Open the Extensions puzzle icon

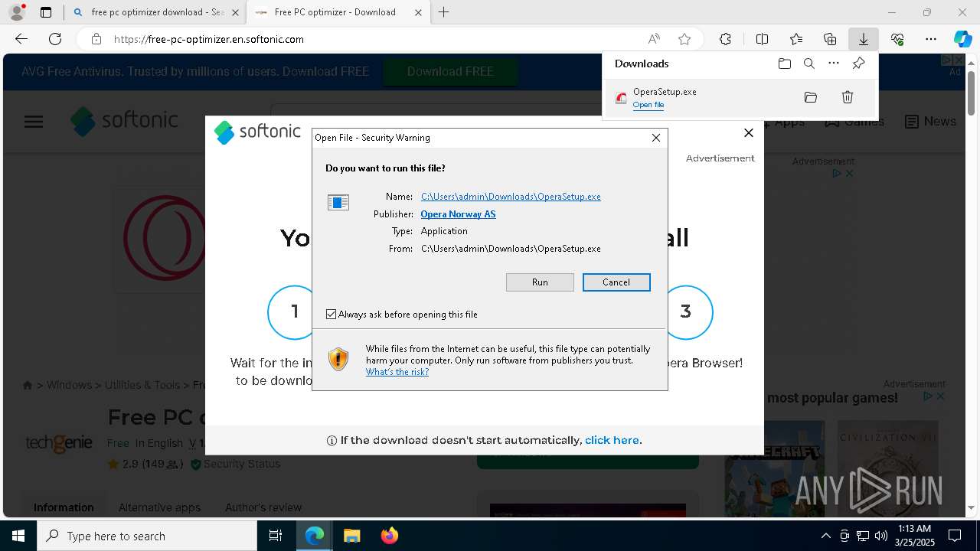725,39
